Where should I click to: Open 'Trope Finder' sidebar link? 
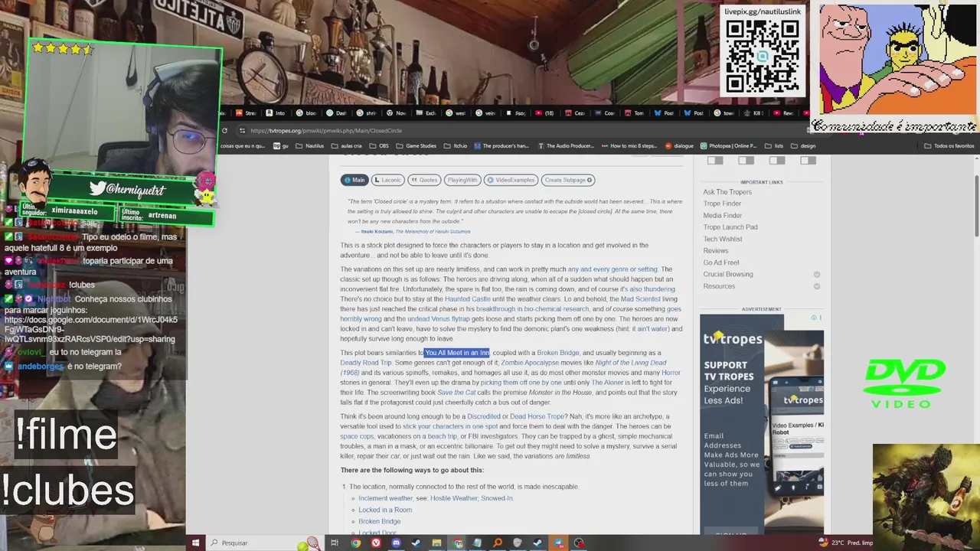[x=722, y=204]
